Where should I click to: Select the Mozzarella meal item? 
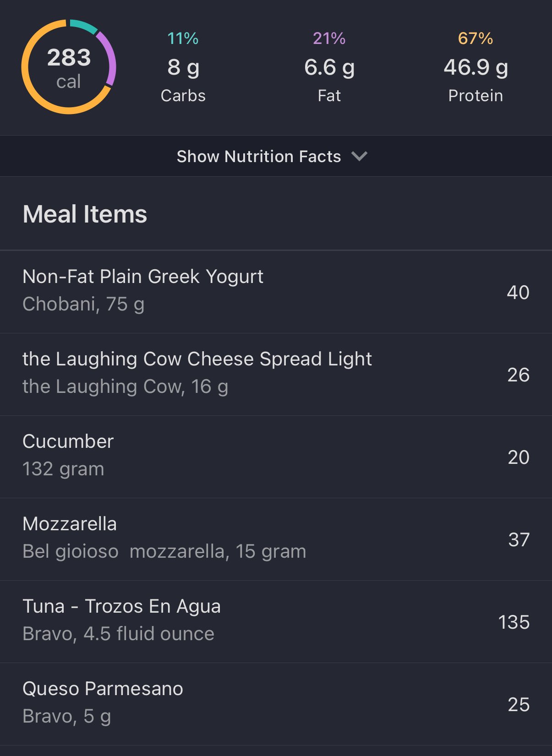[70, 524]
